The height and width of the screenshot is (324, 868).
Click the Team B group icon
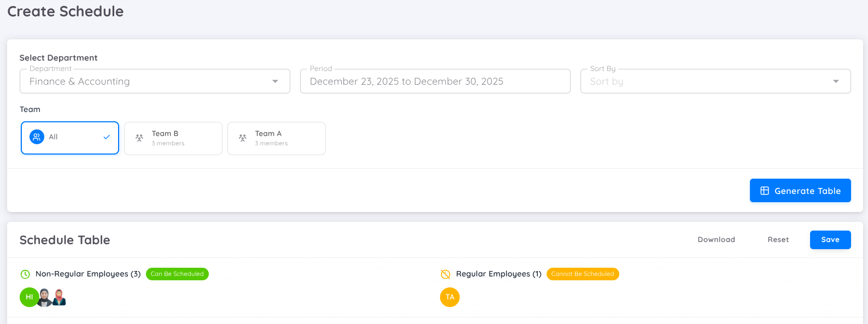coord(139,138)
